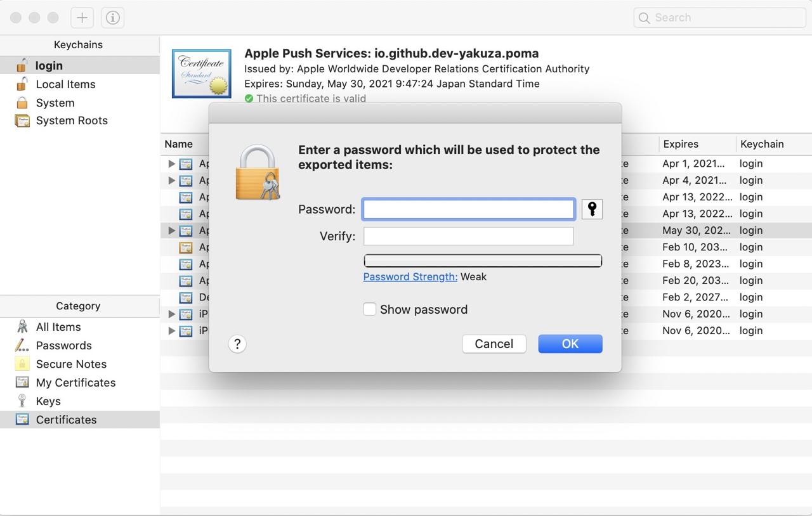
Task: Click the Keys category key icon
Action: point(22,401)
